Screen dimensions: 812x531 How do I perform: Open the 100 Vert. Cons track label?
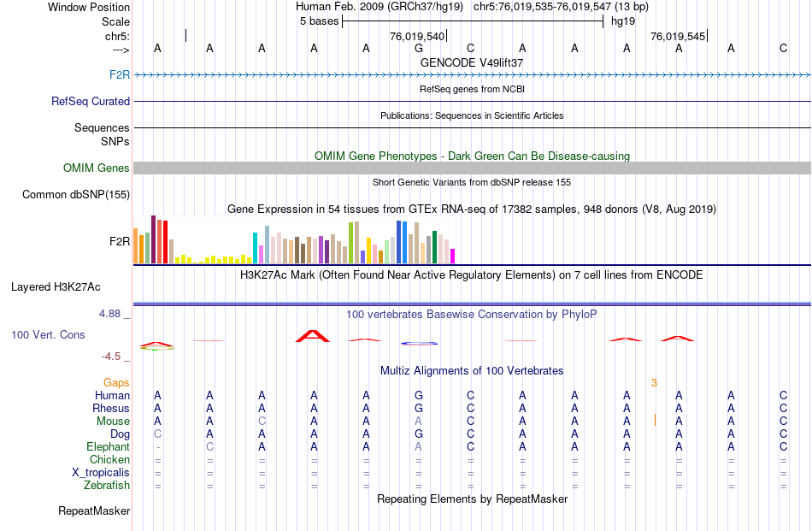point(48,334)
